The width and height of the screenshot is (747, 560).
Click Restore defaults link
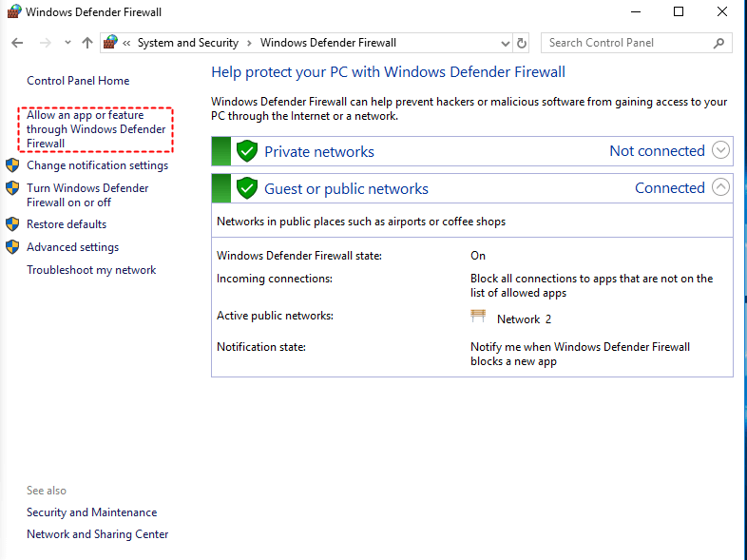(67, 224)
